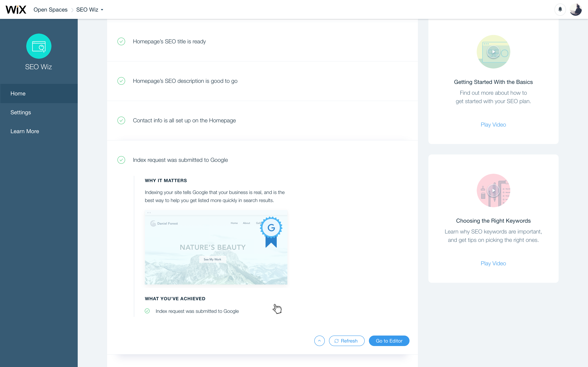
Task: Collapse the section with the up chevron button
Action: coord(319,341)
